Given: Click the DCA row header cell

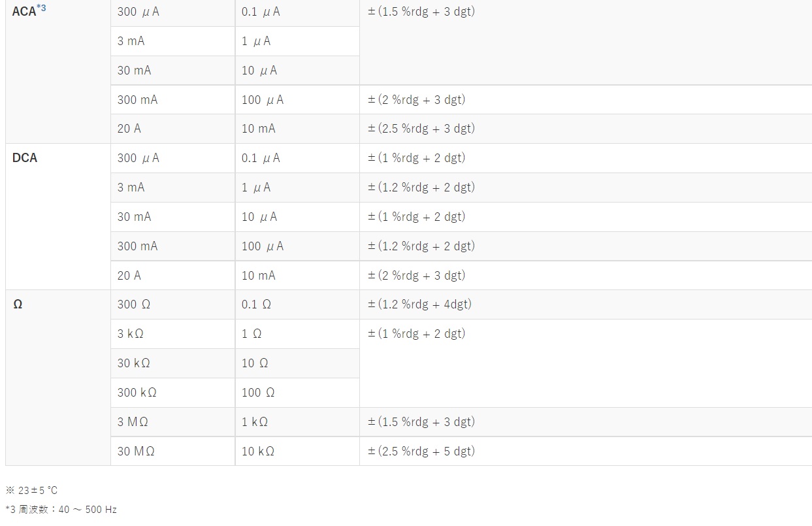Looking at the screenshot, I should tap(58, 216).
